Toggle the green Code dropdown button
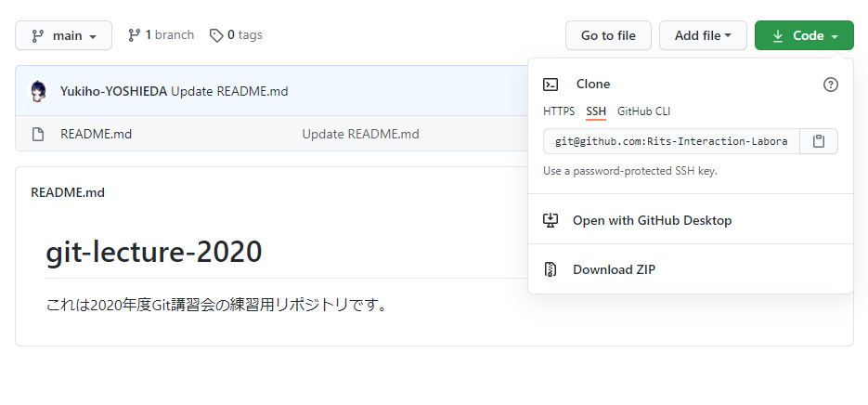868x405 pixels. point(804,35)
